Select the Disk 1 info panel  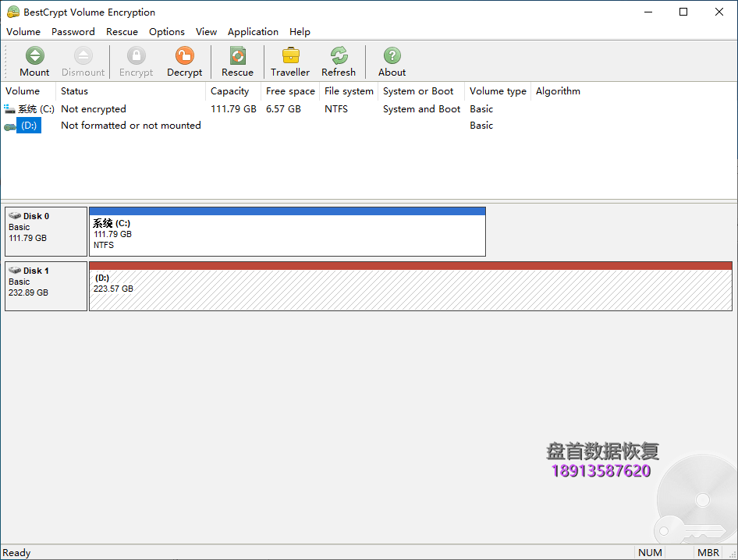tap(46, 286)
